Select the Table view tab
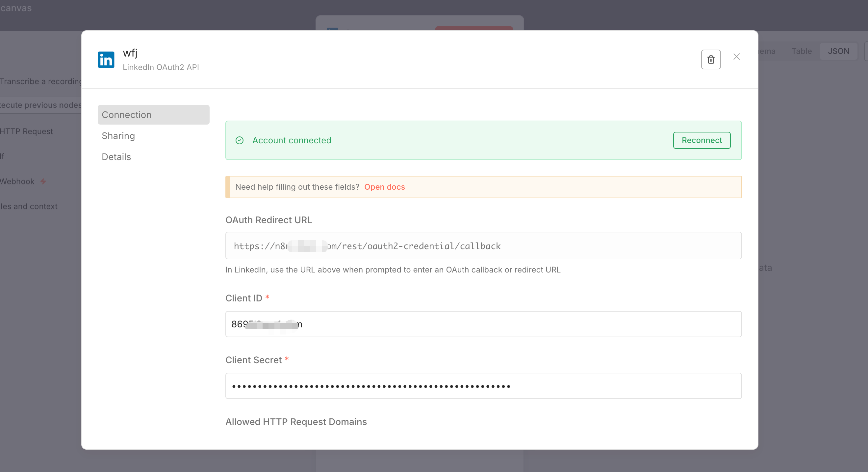 (x=801, y=51)
